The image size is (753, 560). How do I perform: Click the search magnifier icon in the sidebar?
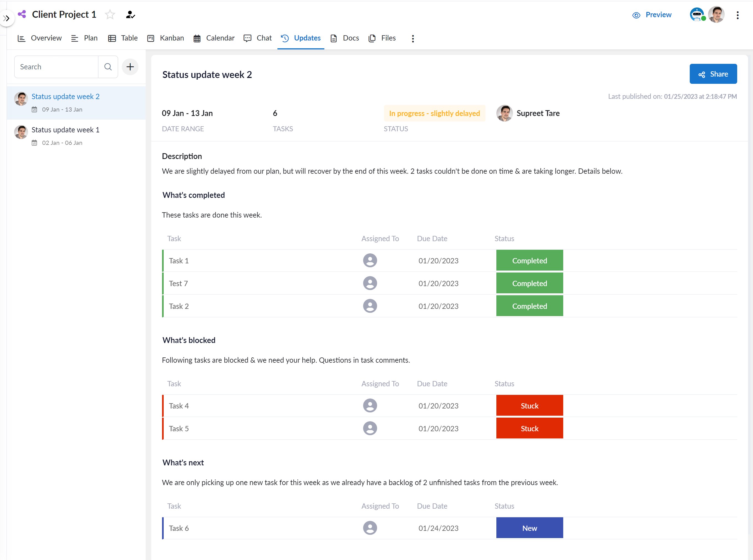108,66
